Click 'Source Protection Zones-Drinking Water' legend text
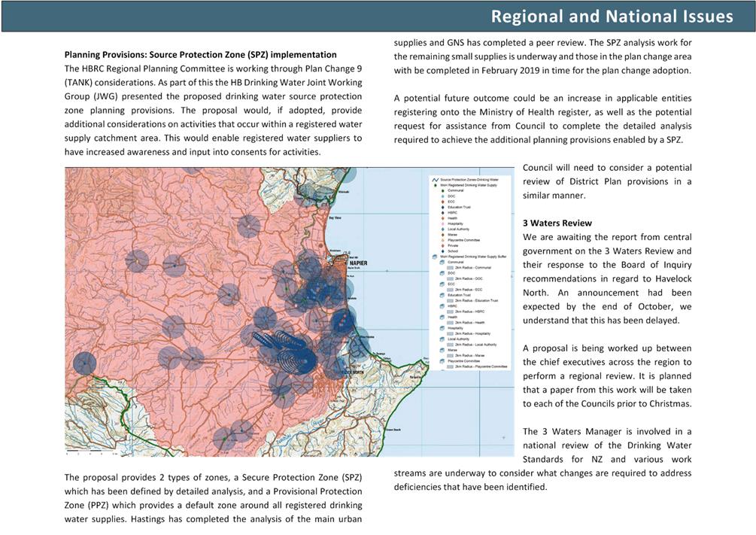Screen dimensions: 756x535 pyautogui.click(x=469, y=180)
